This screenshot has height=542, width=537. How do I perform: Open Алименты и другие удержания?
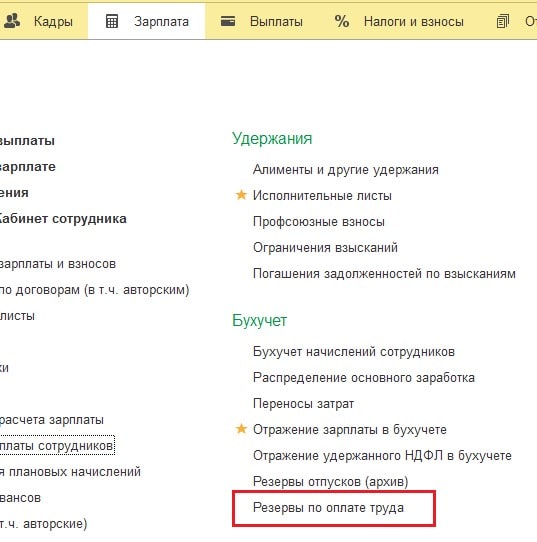point(346,169)
